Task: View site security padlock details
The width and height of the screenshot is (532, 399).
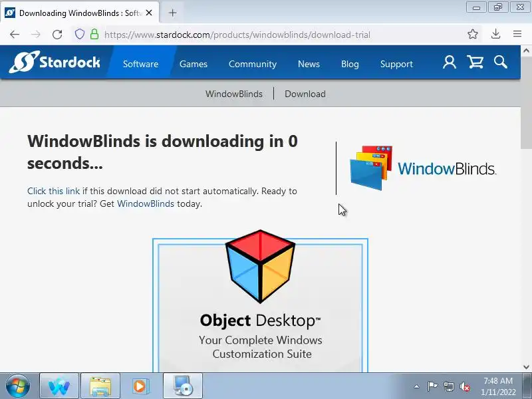Action: coord(94,35)
